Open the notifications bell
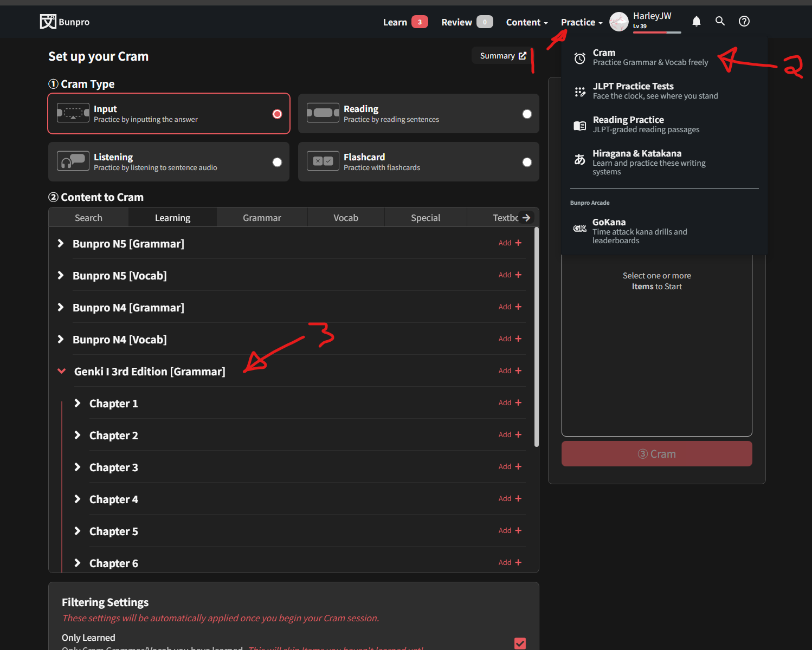The height and width of the screenshot is (650, 812). point(697,22)
